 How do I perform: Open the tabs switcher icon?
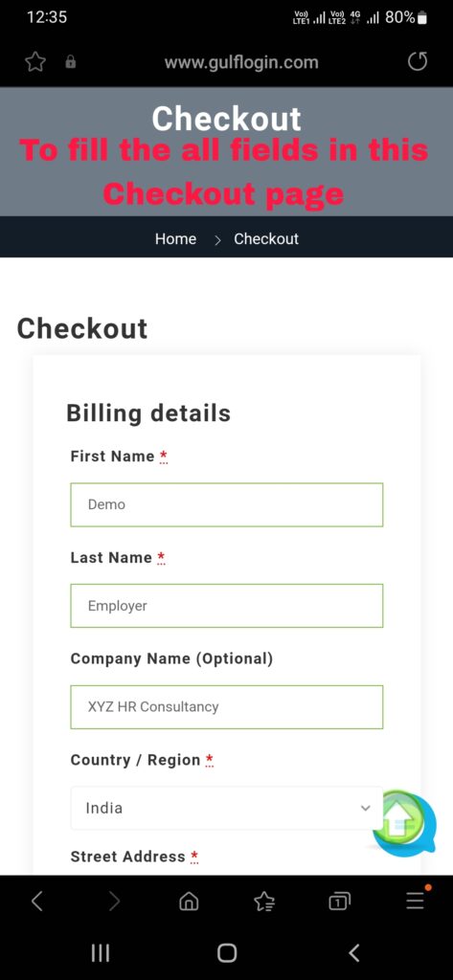point(340,901)
